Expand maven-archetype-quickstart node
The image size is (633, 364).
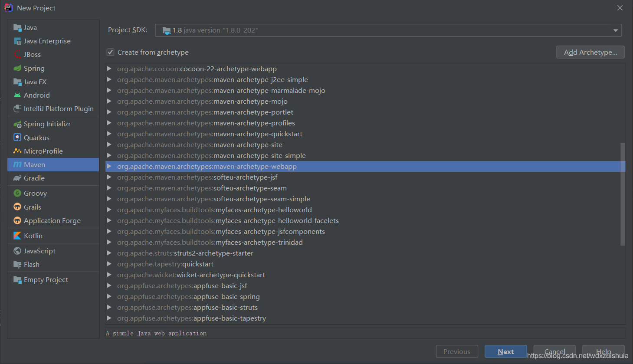click(x=109, y=134)
